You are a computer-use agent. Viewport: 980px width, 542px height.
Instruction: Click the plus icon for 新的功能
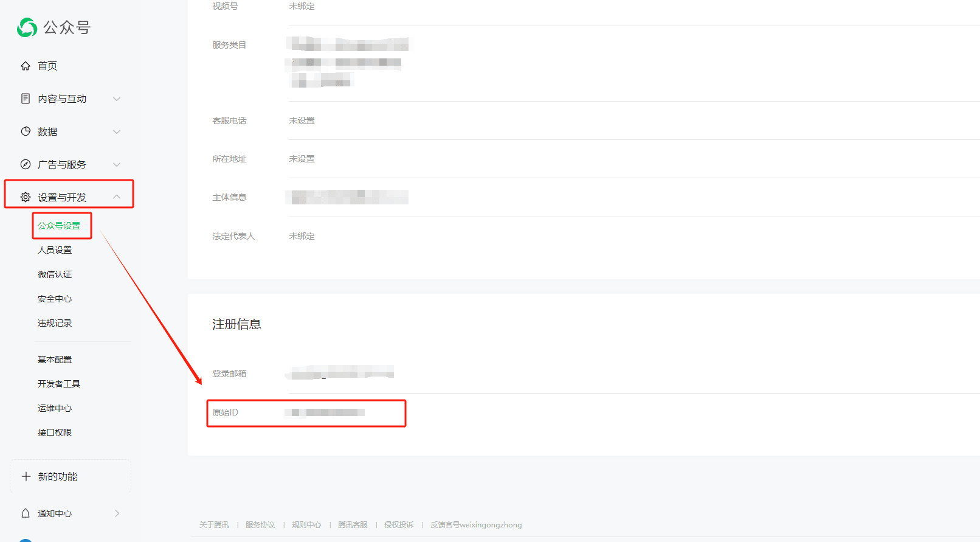point(26,476)
